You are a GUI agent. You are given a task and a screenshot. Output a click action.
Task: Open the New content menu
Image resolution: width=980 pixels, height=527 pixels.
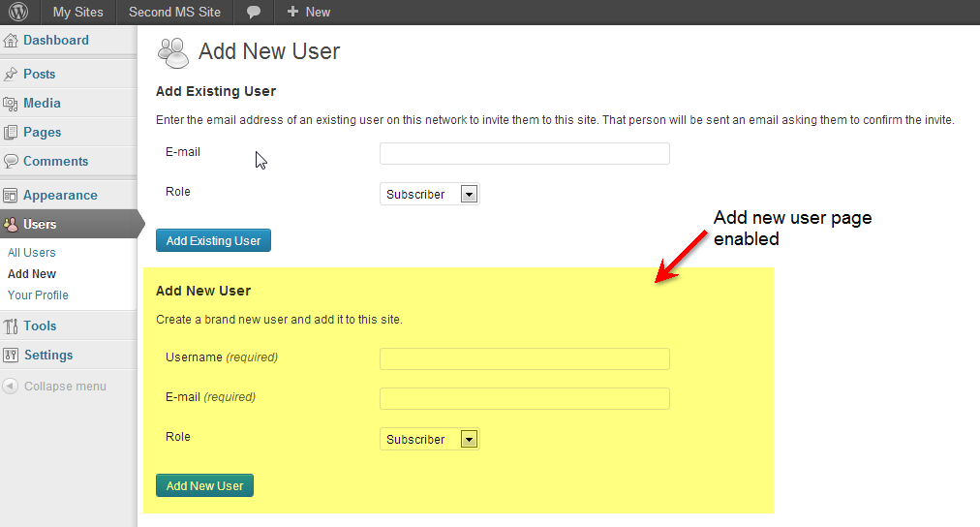tap(309, 13)
